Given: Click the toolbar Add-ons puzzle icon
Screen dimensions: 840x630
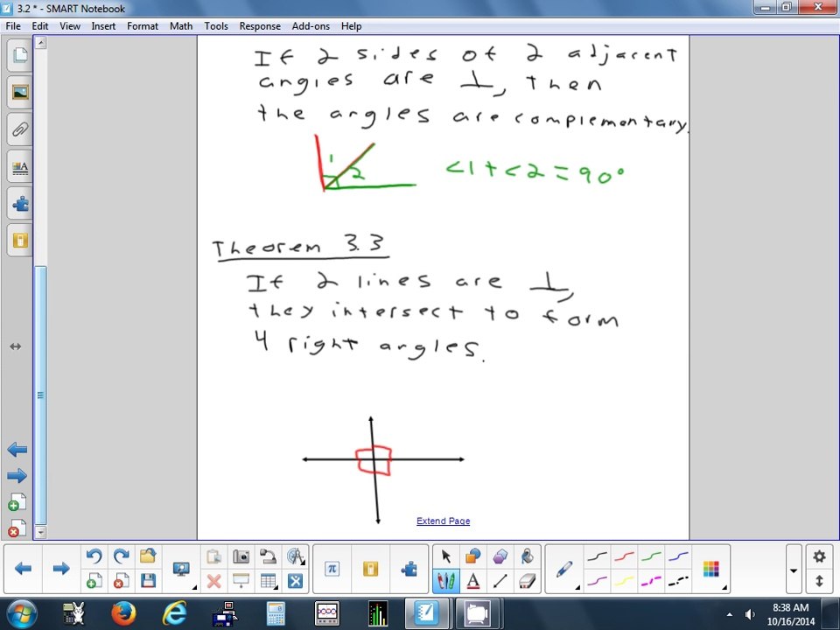Looking at the screenshot, I should [409, 569].
